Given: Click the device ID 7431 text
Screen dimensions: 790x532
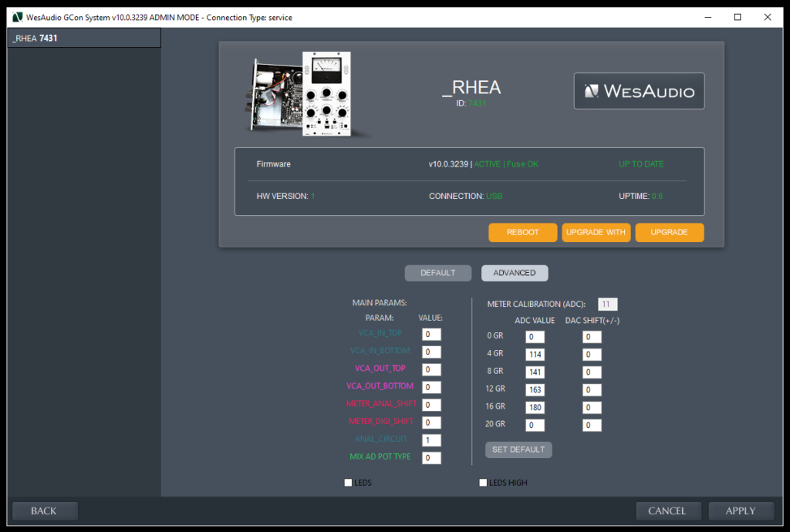Looking at the screenshot, I should pyautogui.click(x=477, y=103).
